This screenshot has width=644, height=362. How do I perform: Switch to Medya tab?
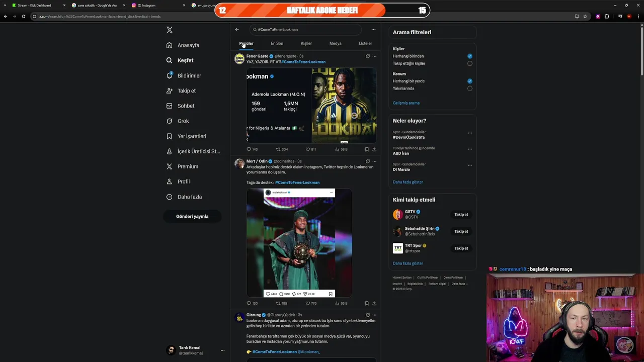click(x=336, y=43)
